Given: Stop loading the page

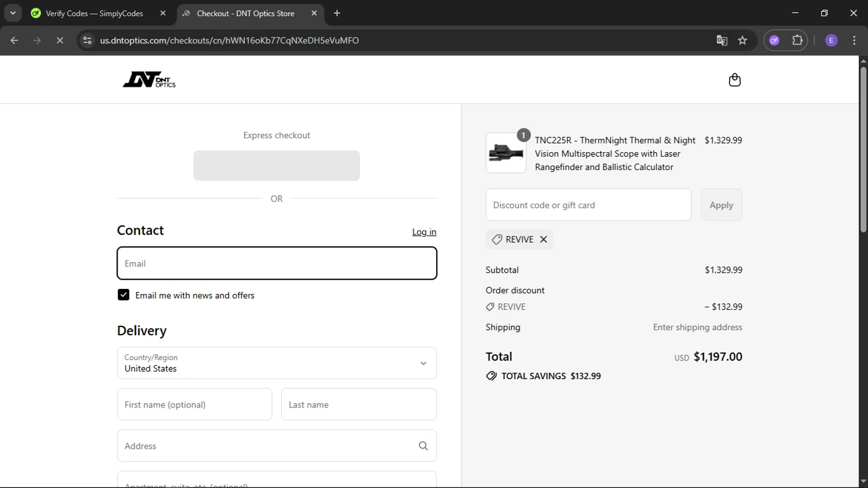Looking at the screenshot, I should pyautogui.click(x=60, y=41).
